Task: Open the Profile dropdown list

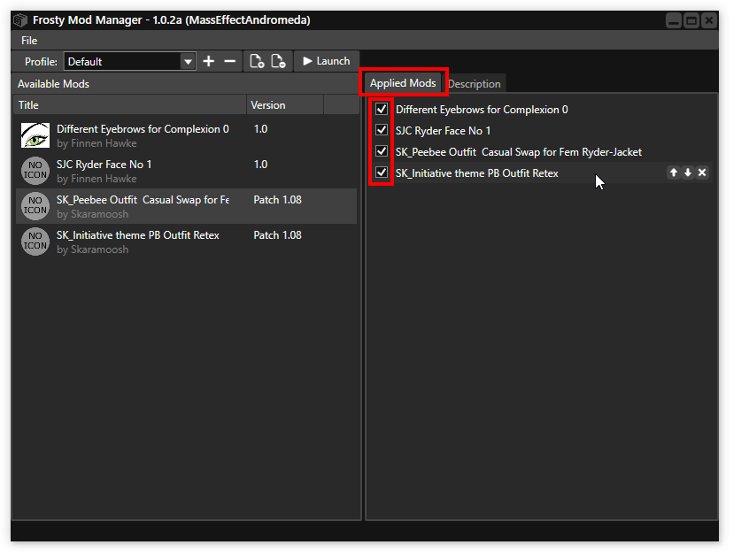Action: click(x=187, y=61)
